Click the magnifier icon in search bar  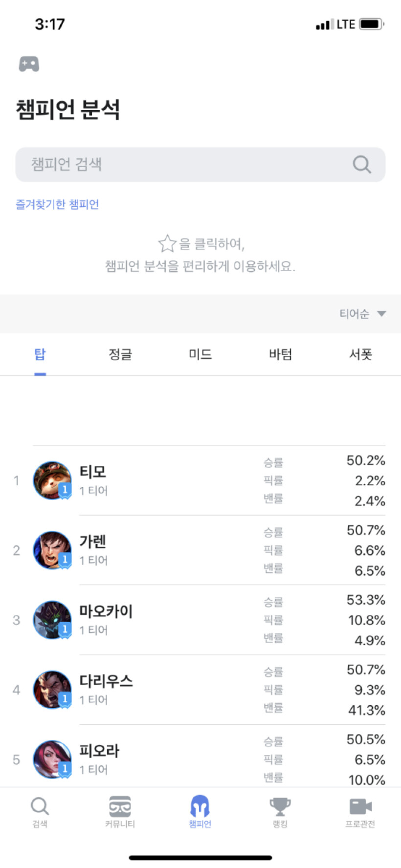coord(362,165)
